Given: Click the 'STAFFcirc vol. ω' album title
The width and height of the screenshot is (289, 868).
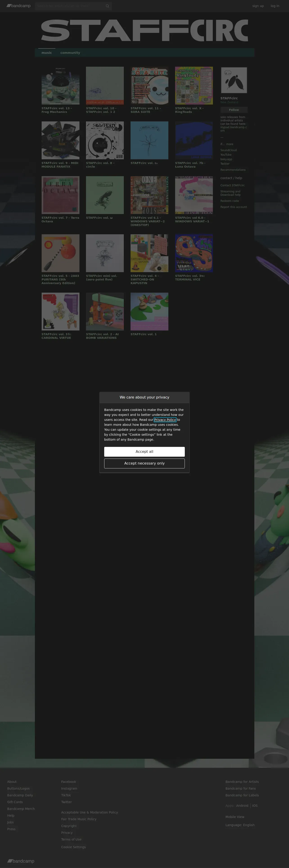Looking at the screenshot, I should pos(99,218).
